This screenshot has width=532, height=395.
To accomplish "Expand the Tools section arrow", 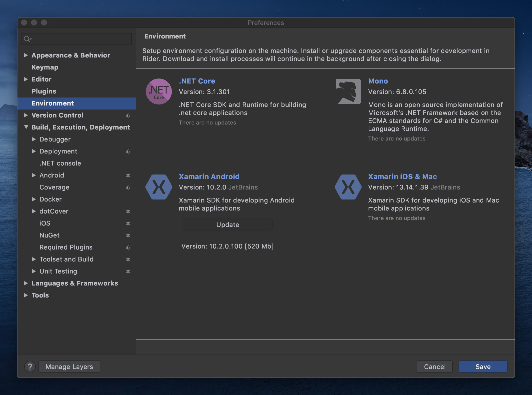I will [x=26, y=295].
